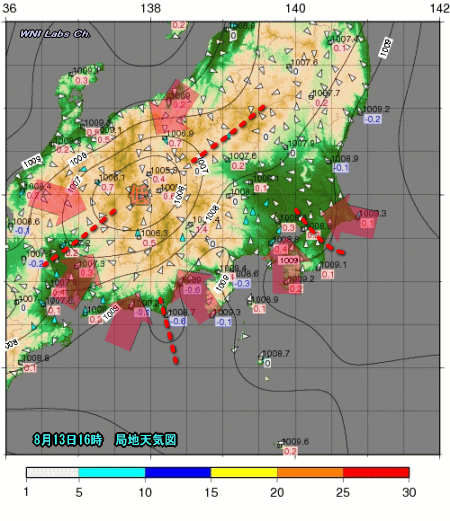
Task: Click the blue -0.6 pressure tendency label
Action: point(178,321)
